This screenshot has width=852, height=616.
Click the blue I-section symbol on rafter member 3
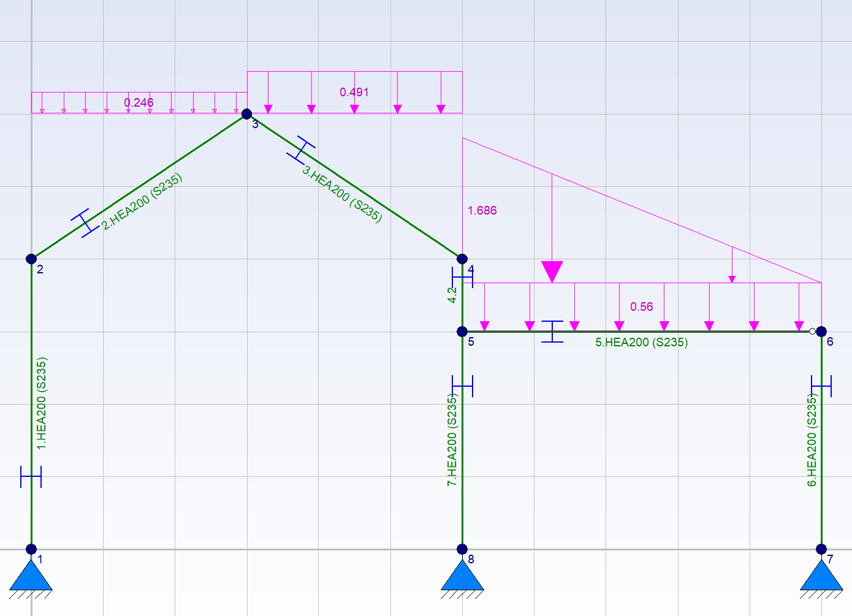[301, 149]
